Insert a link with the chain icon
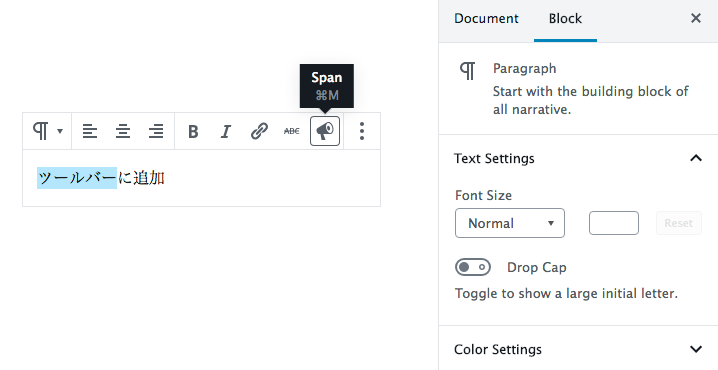The width and height of the screenshot is (718, 370). coord(259,131)
